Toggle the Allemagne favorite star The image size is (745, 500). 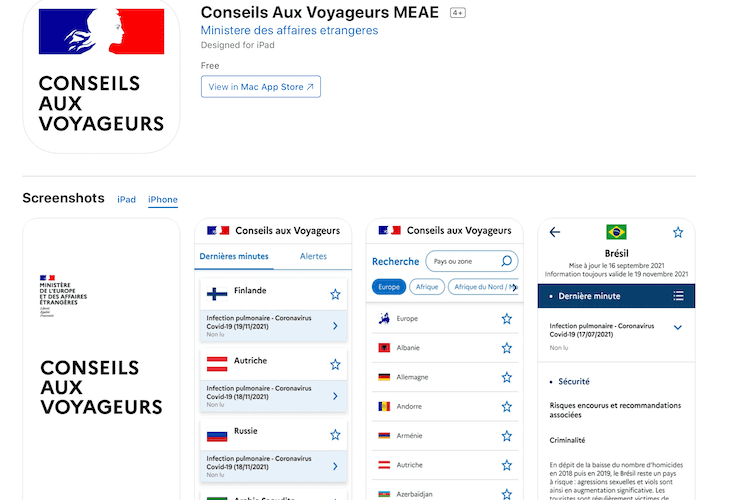tap(506, 377)
